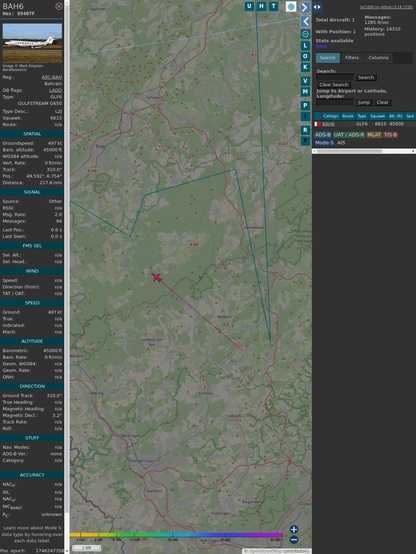Click the K map button

tap(305, 67)
